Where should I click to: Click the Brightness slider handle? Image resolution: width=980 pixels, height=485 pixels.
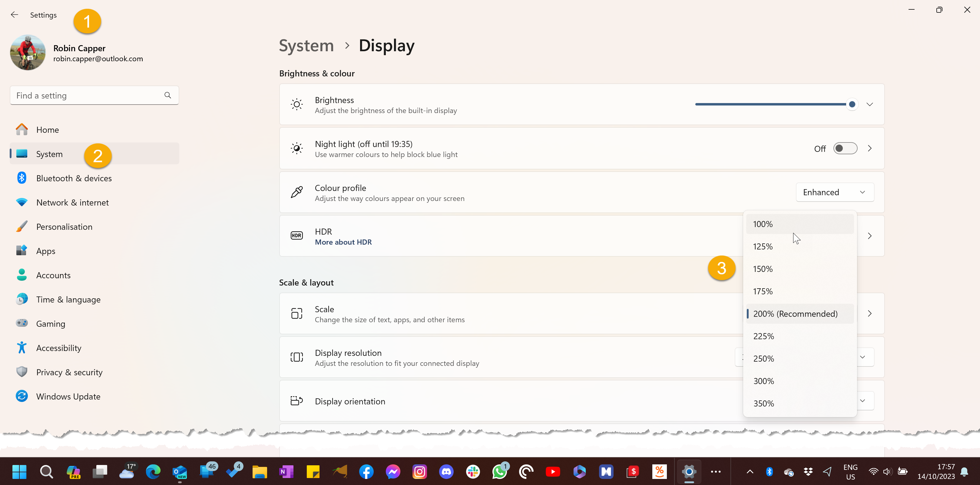[x=852, y=104]
